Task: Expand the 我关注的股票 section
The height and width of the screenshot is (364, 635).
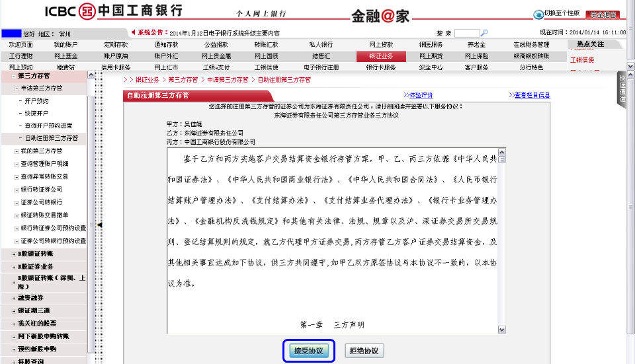Action: coord(14,324)
